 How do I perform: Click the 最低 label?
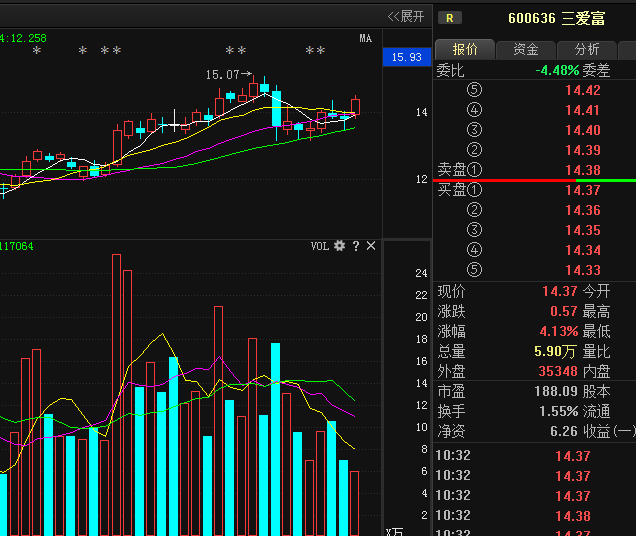[x=596, y=331]
